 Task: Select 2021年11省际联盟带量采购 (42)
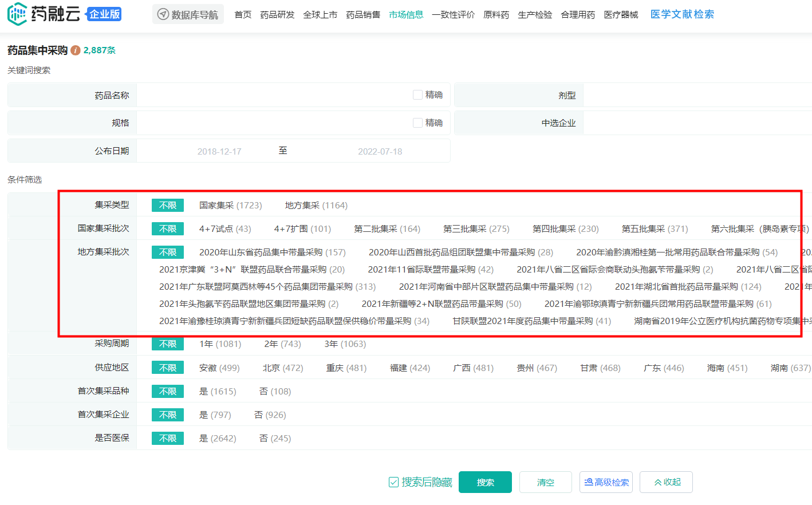coord(431,269)
